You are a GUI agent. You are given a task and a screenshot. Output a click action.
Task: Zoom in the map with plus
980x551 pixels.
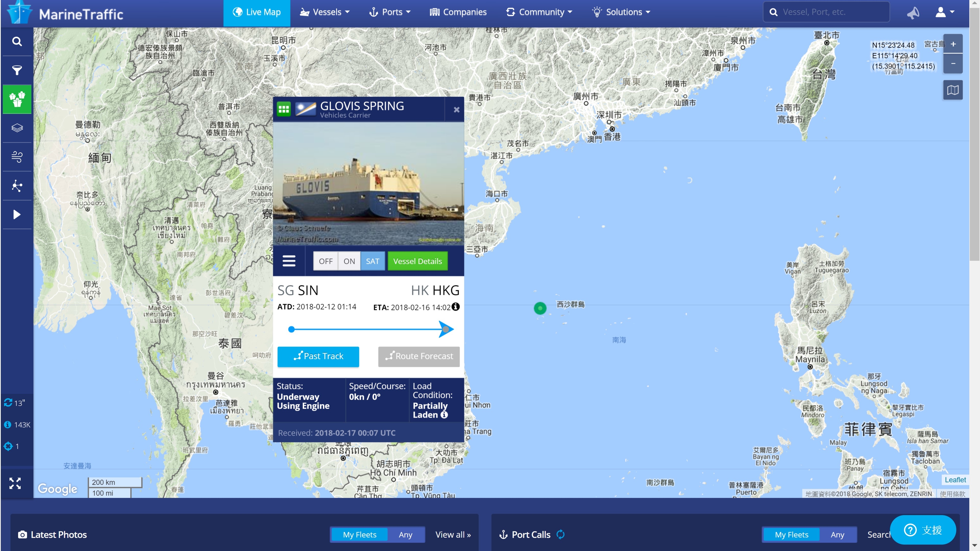tap(953, 44)
